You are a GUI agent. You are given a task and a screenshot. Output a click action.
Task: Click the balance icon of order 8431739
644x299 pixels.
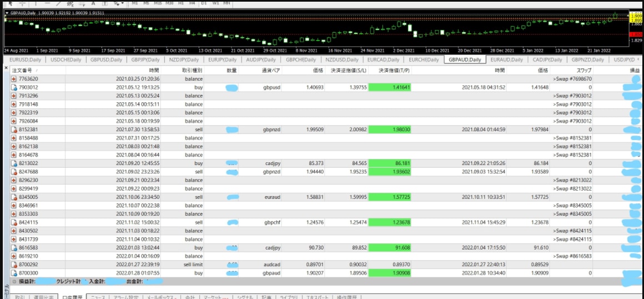pos(13,240)
